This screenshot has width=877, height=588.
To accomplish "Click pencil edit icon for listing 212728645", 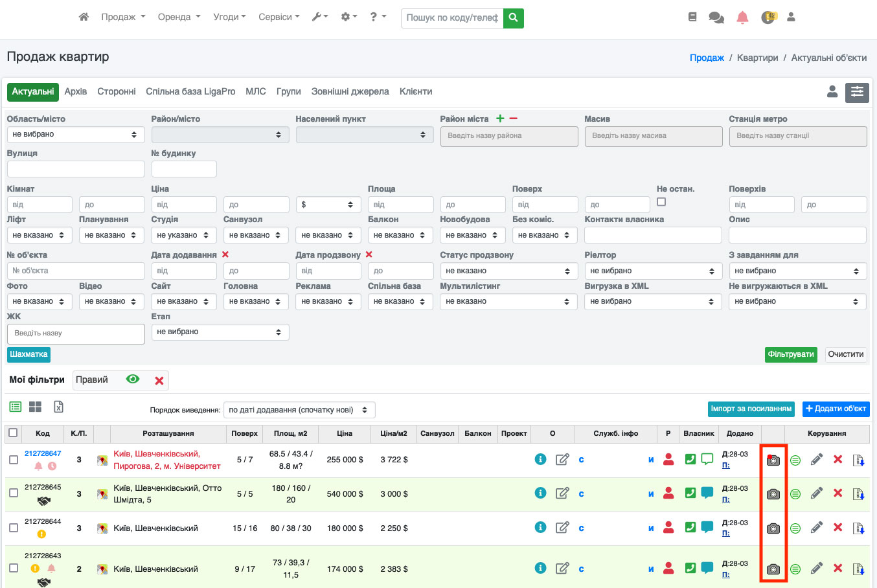I will pos(817,493).
